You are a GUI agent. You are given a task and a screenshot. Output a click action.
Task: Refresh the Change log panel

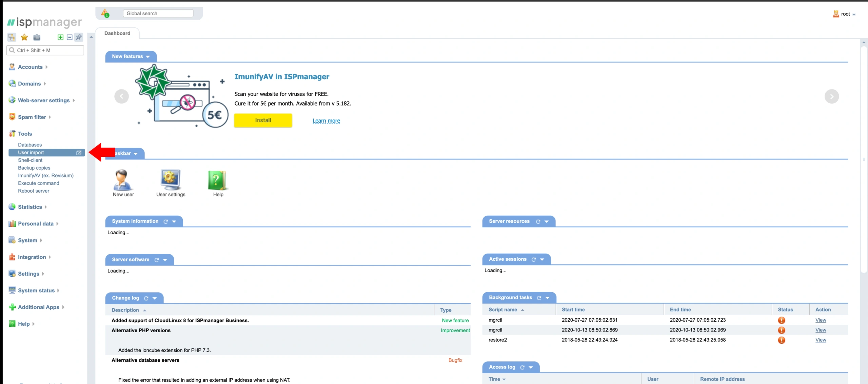click(146, 298)
